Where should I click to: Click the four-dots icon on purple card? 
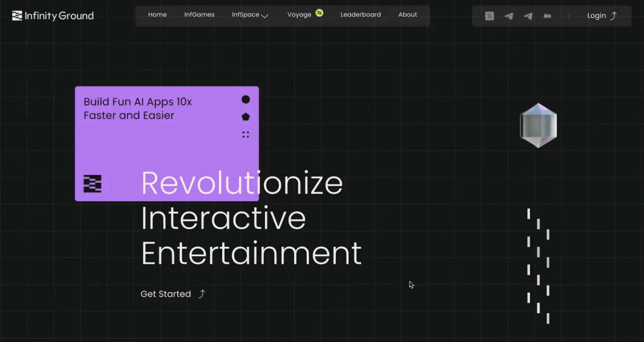click(246, 134)
